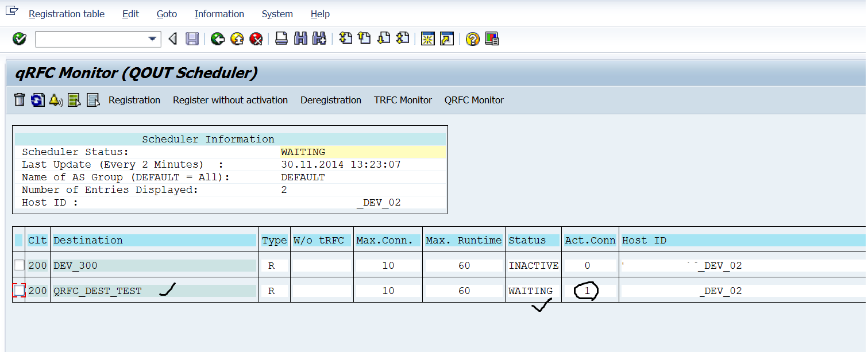Open the Goto menu

(167, 14)
